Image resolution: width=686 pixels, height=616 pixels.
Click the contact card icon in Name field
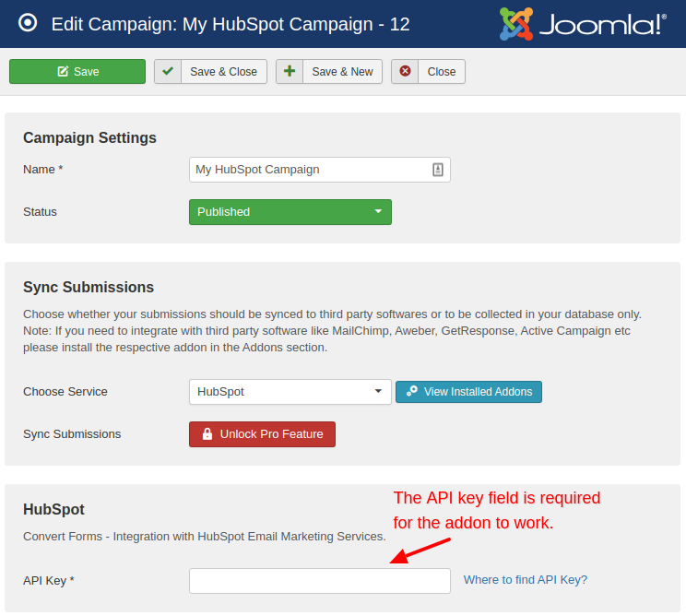point(438,170)
